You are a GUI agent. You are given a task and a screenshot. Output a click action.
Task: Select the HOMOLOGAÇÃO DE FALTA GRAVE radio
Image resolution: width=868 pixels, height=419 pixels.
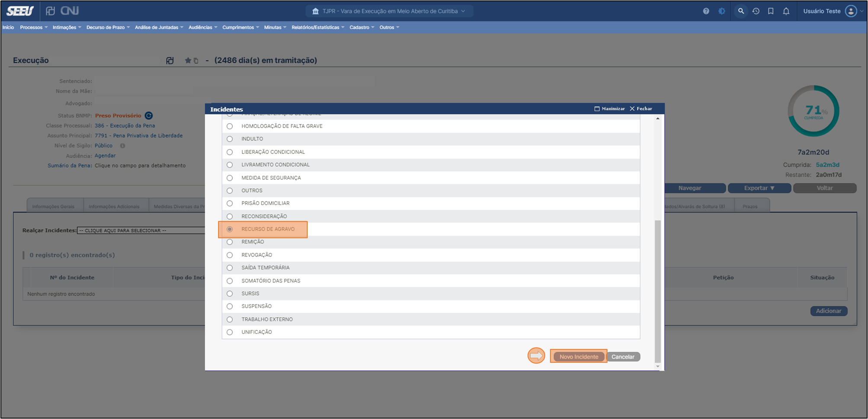230,126
